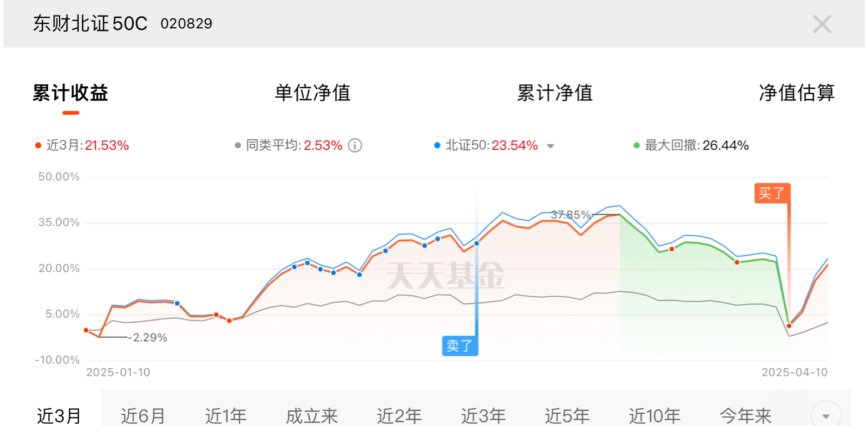Select 累计收益 tab
Screen dimensions: 868x426
click(70, 93)
